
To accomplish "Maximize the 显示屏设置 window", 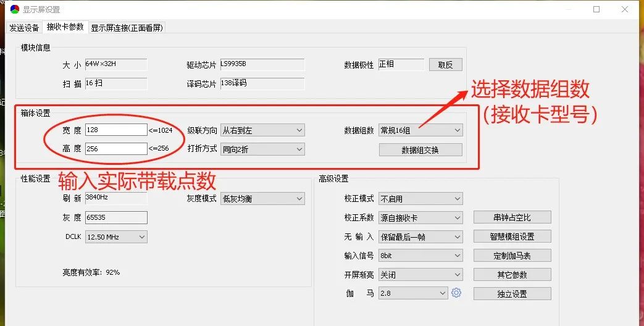I will click(x=596, y=9).
